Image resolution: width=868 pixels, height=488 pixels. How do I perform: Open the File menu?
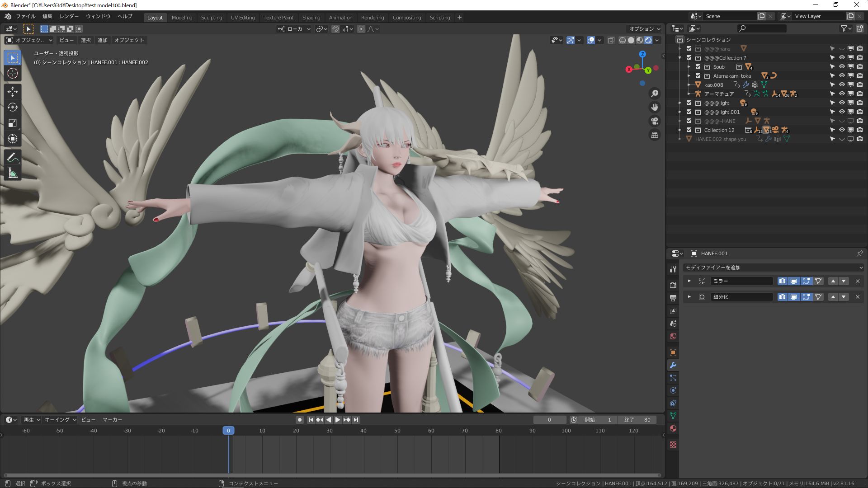(x=25, y=16)
